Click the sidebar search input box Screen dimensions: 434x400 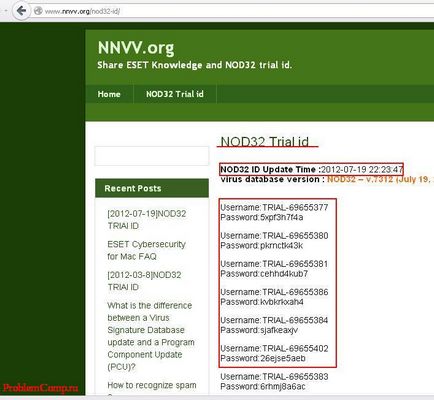(x=152, y=156)
